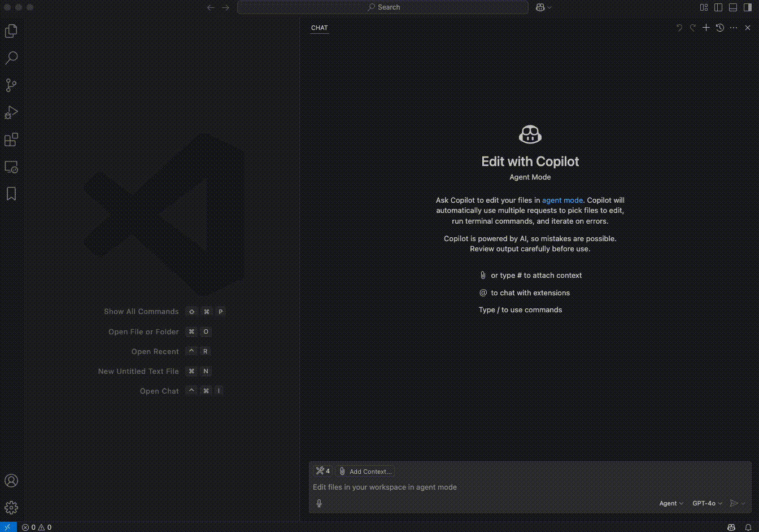Customize layout icon in title bar
Screen dimensions: 759x532
704,7
